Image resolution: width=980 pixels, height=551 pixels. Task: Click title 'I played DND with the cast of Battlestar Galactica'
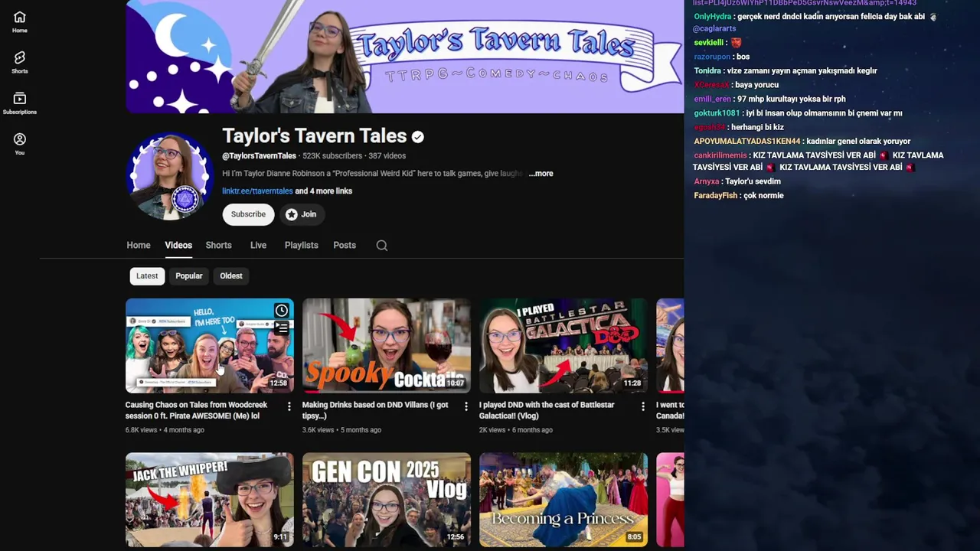pos(547,410)
